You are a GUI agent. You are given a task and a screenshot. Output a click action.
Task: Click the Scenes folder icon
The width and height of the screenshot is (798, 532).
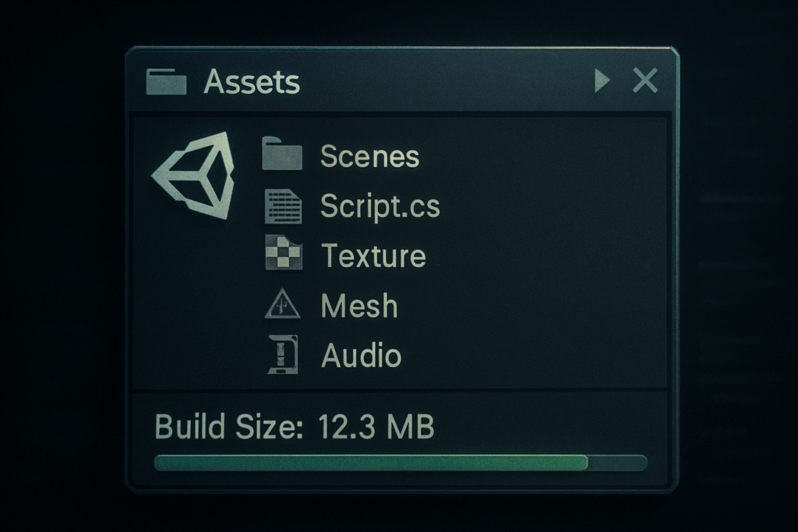281,155
